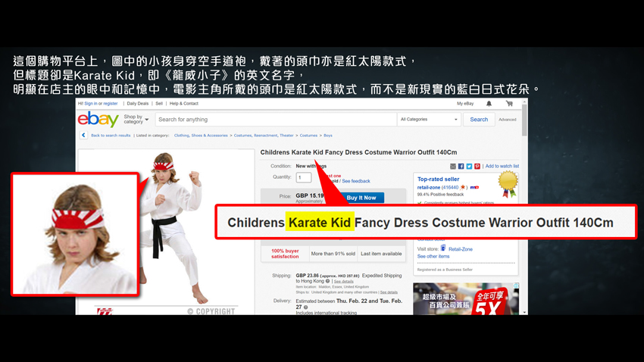The height and width of the screenshot is (362, 644).
Task: Click the 100% buyer satisfaction text
Action: [x=285, y=254]
